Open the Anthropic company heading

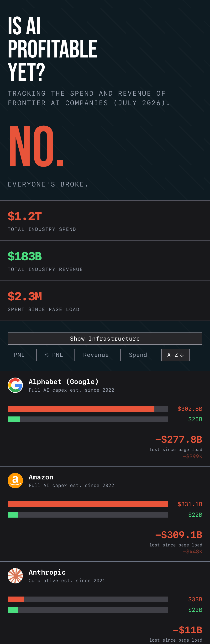pos(47,572)
